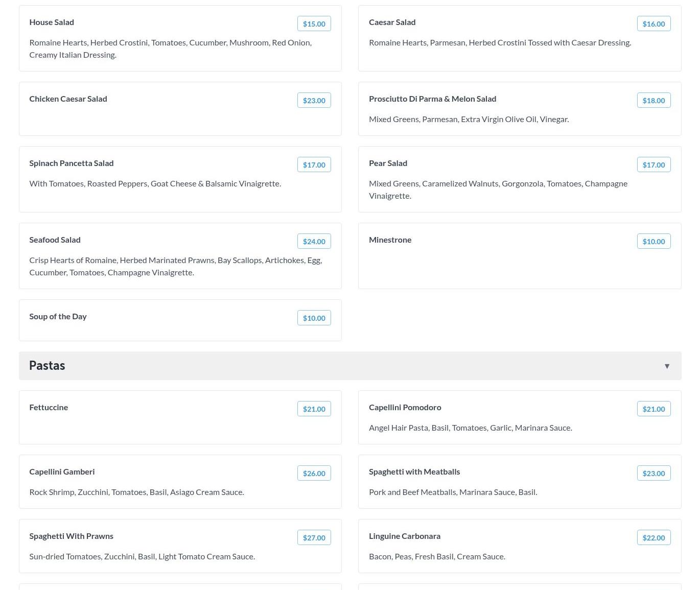
Task: Choose Capellini Gamberi $26.00 price button
Action: pos(314,474)
